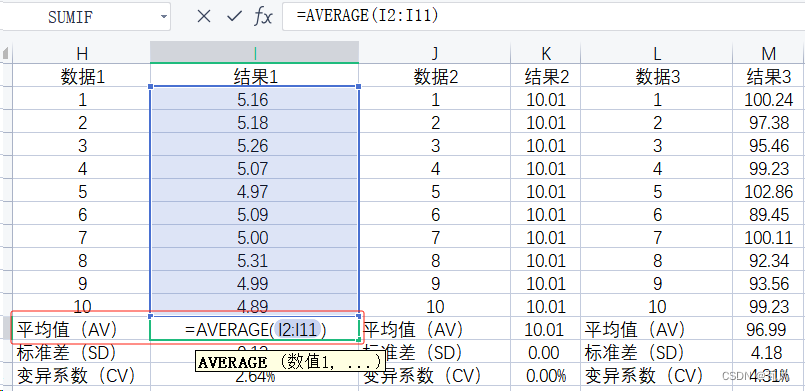Click the editing cell containing =AVERAGE(I2:I11)

tap(255, 329)
